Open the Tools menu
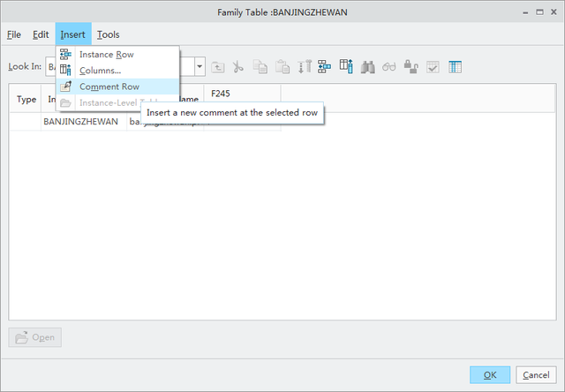This screenshot has width=565, height=392. (x=108, y=34)
